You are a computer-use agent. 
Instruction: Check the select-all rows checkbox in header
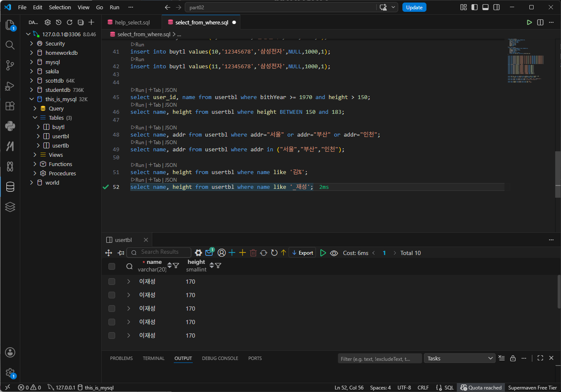point(112,266)
